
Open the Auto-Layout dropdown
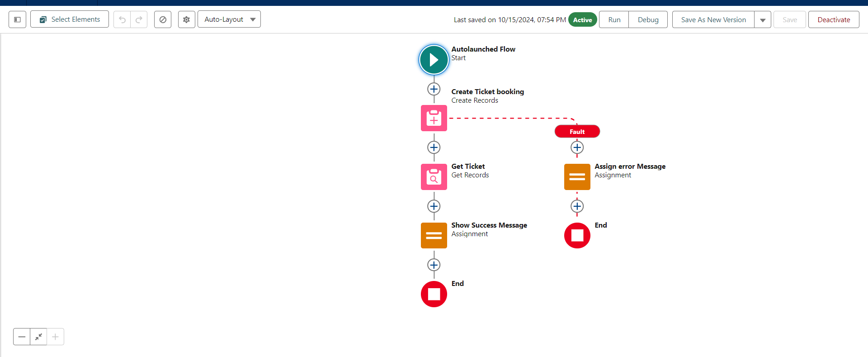[229, 19]
